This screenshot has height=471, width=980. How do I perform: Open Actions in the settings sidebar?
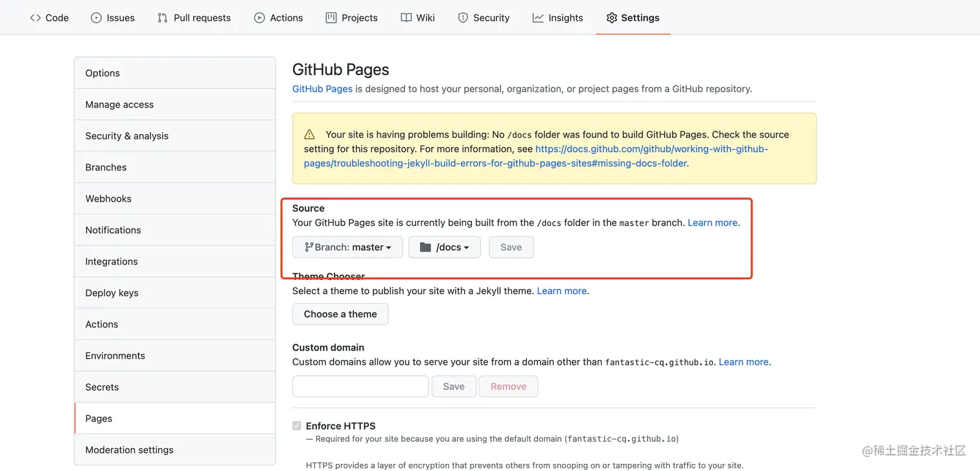[175, 325]
